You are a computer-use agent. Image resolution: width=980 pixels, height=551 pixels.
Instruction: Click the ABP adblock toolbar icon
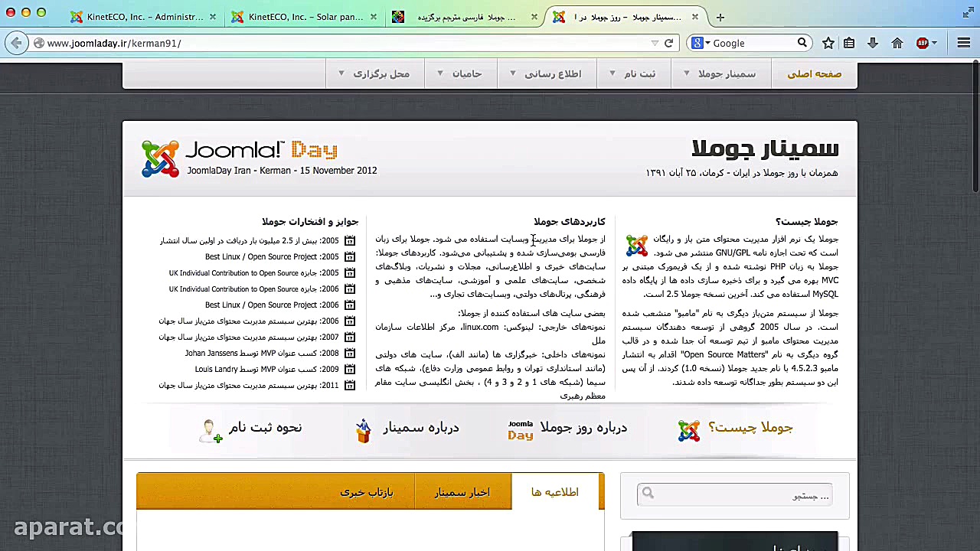click(x=923, y=43)
